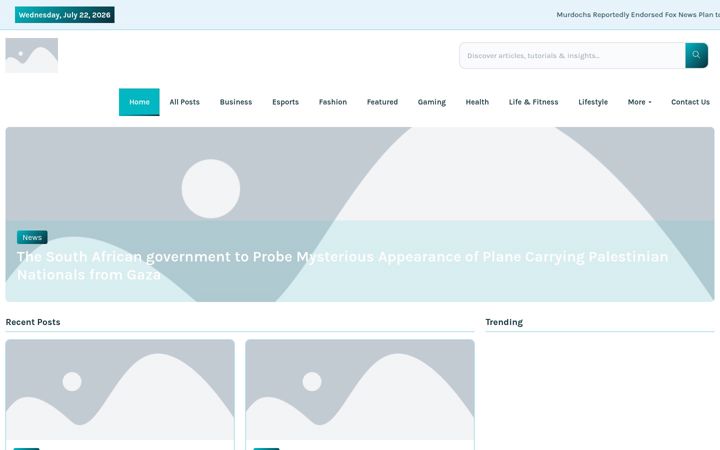Go to All Posts page
Image resolution: width=720 pixels, height=450 pixels.
point(185,102)
